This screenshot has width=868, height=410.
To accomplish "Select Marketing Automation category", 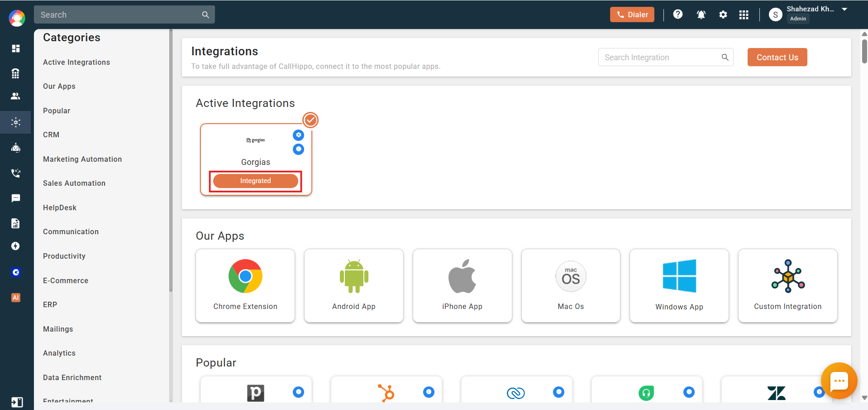I will tap(82, 159).
